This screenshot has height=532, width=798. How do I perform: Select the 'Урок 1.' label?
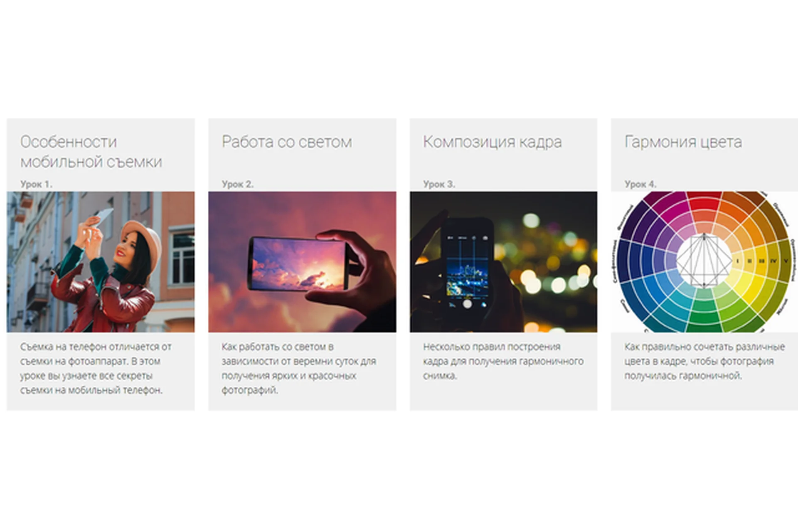click(37, 184)
